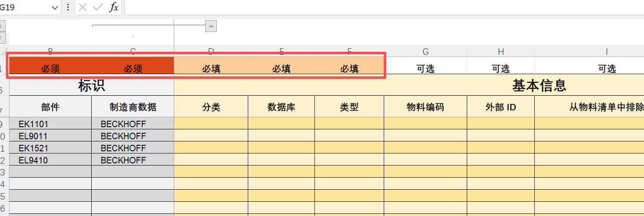The height and width of the screenshot is (216, 644).
Task: Show outline level 1 columns
Action: tap(2, 27)
